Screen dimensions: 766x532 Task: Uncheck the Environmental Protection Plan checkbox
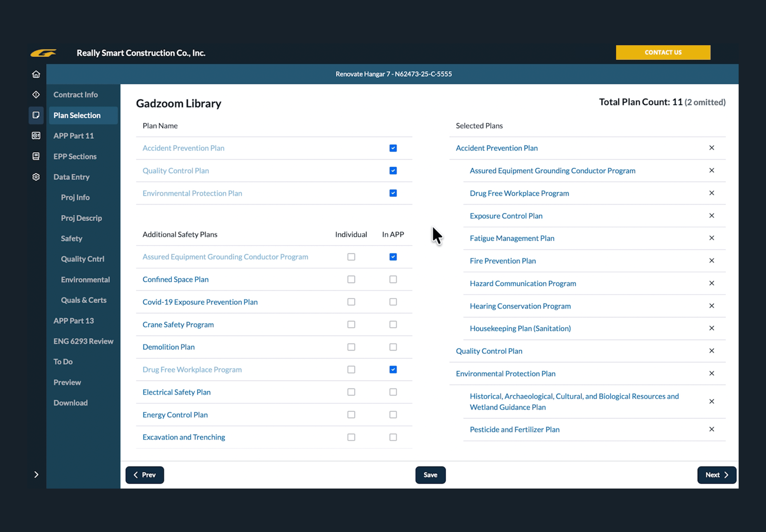pyautogui.click(x=393, y=193)
